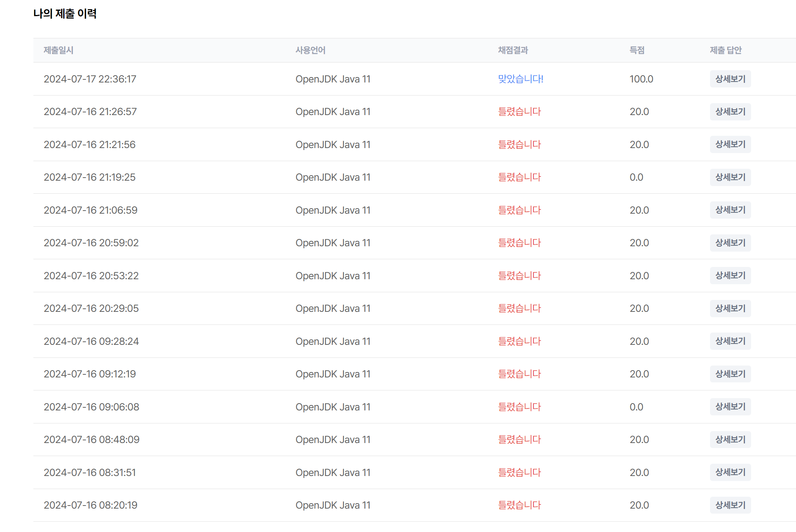View details of 09:06:08 submission scoring 0.0

730,407
